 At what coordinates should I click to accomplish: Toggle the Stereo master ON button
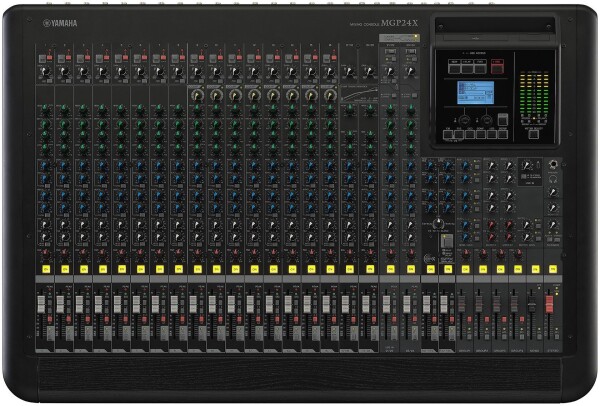(553, 269)
